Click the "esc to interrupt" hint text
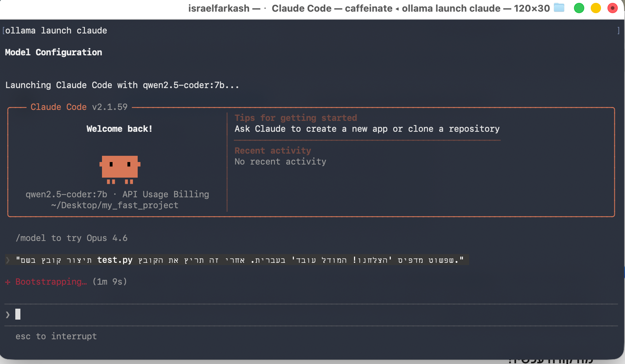This screenshot has width=625, height=364. coord(56,336)
